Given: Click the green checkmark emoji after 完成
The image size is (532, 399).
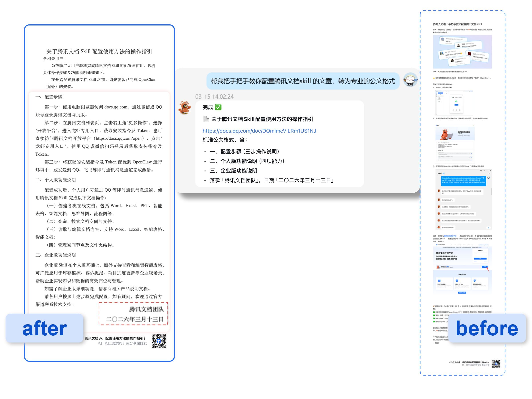Looking at the screenshot, I should point(218,107).
